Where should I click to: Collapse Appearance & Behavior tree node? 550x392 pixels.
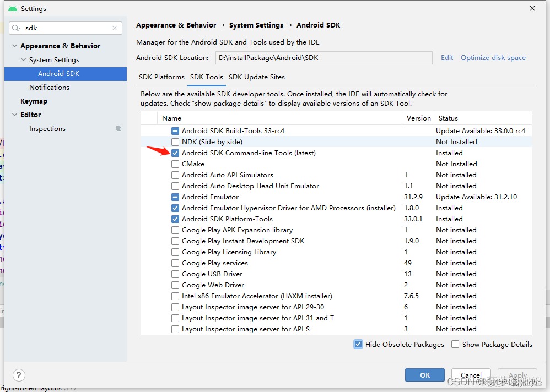point(14,46)
